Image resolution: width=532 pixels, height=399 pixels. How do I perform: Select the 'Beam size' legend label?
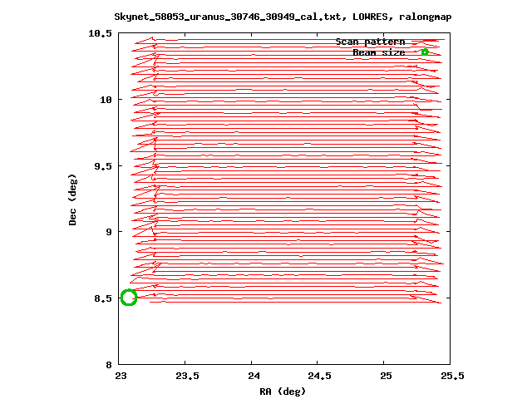click(x=379, y=52)
